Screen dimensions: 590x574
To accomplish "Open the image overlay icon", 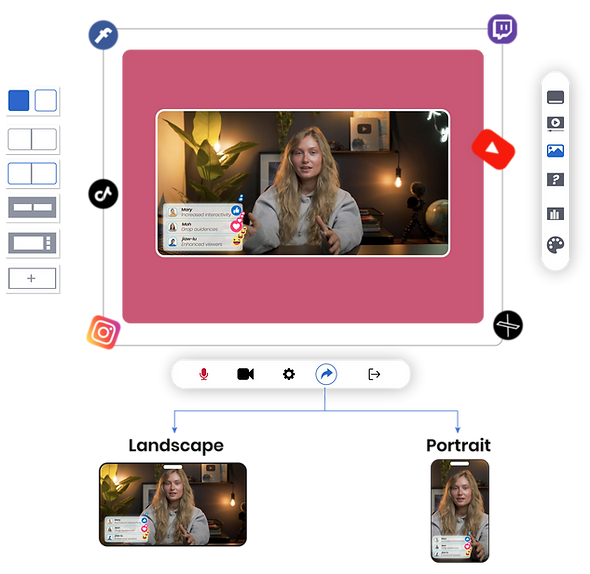I will pyautogui.click(x=555, y=151).
